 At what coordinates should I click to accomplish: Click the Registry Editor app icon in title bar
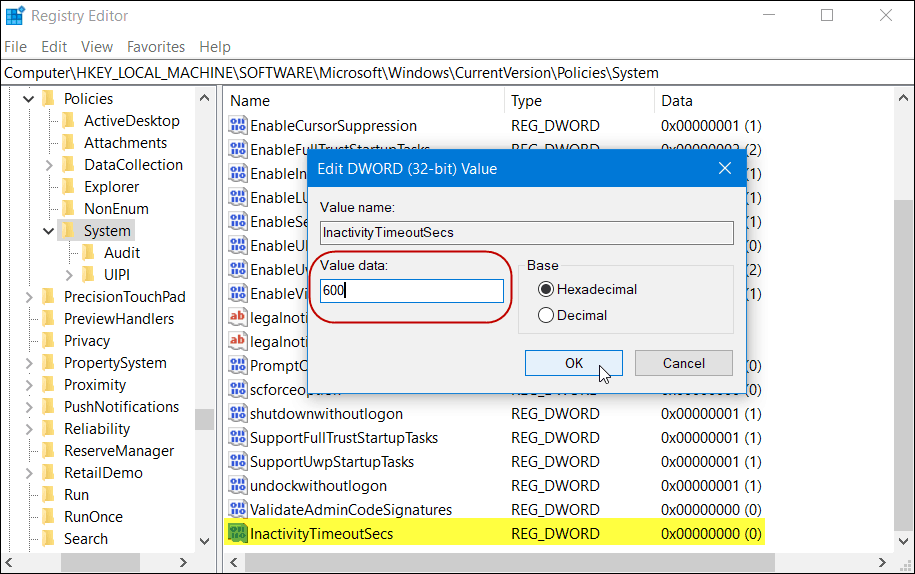pyautogui.click(x=15, y=16)
